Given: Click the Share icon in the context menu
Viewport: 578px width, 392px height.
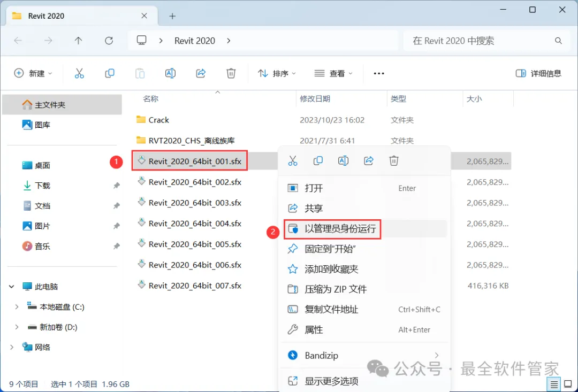Looking at the screenshot, I should click(369, 160).
